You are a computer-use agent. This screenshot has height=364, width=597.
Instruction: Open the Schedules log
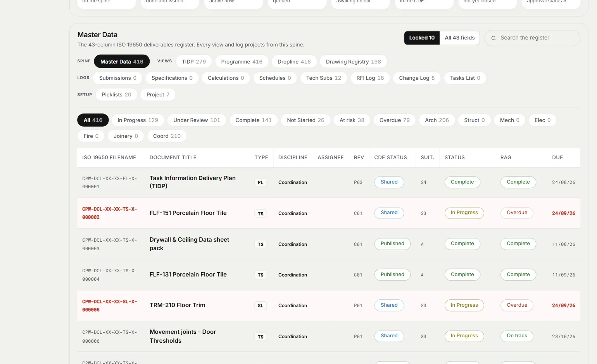(275, 78)
